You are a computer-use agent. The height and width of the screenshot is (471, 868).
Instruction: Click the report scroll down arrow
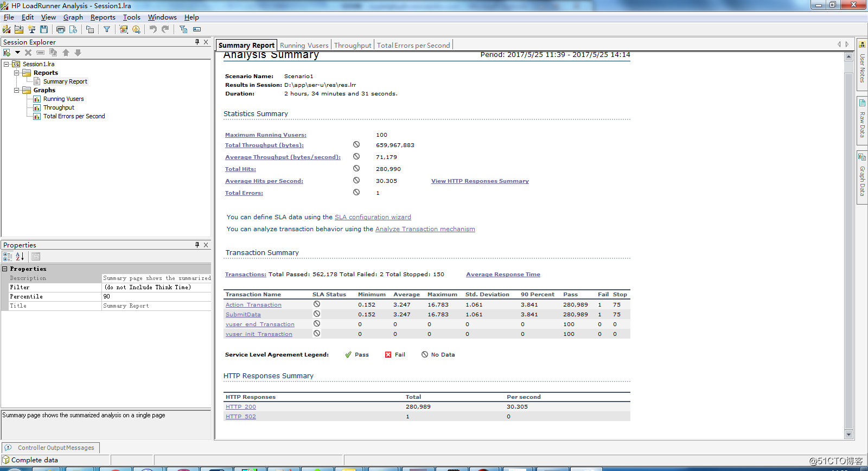pyautogui.click(x=849, y=434)
